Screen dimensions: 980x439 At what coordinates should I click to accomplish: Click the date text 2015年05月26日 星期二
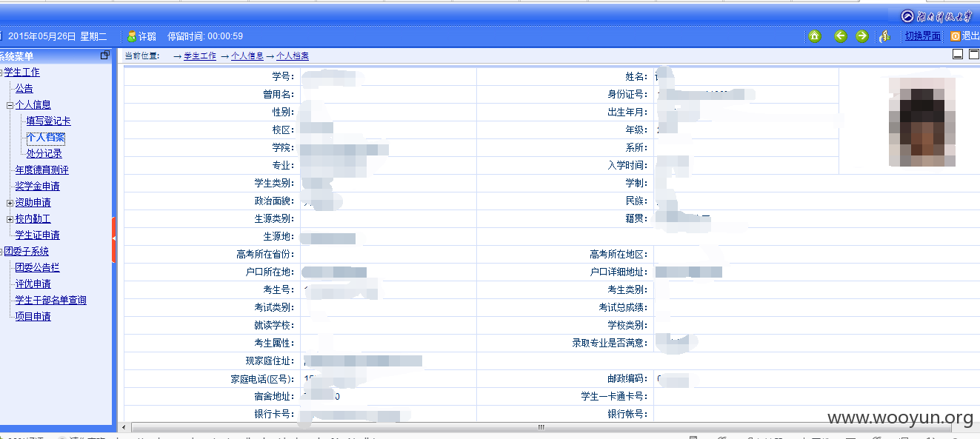pos(57,36)
